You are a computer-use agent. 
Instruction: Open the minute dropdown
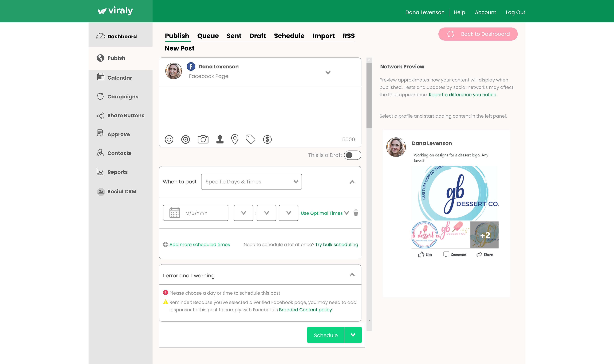(267, 213)
